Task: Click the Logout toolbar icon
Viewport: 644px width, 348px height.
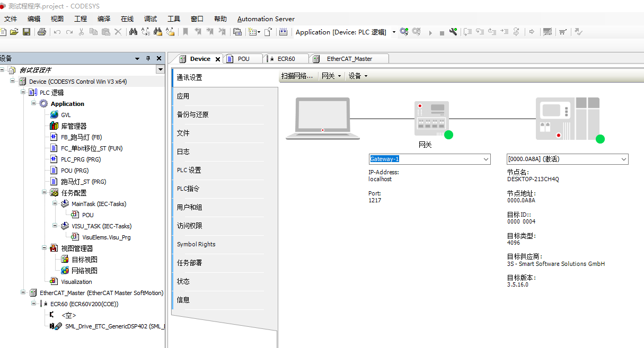Action: (416, 32)
